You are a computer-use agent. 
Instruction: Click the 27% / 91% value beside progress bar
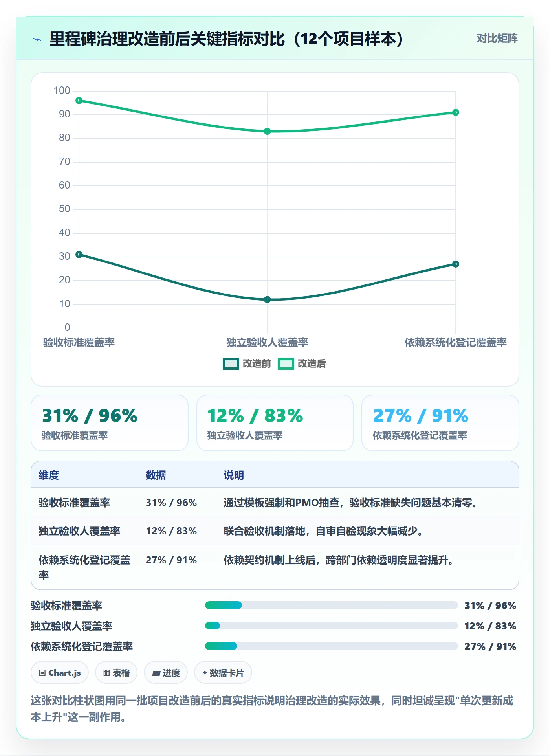[490, 646]
